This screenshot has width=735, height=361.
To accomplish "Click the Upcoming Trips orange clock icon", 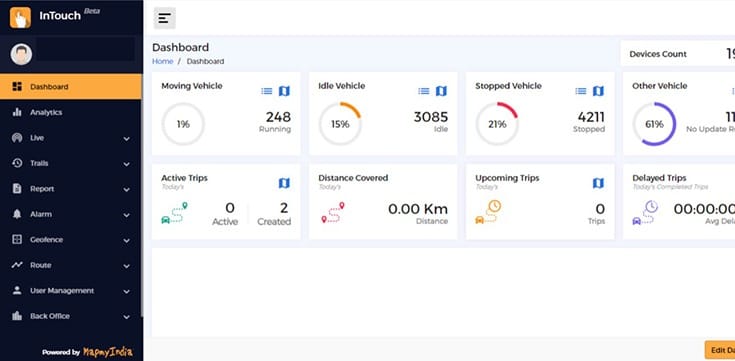I will click(488, 212).
